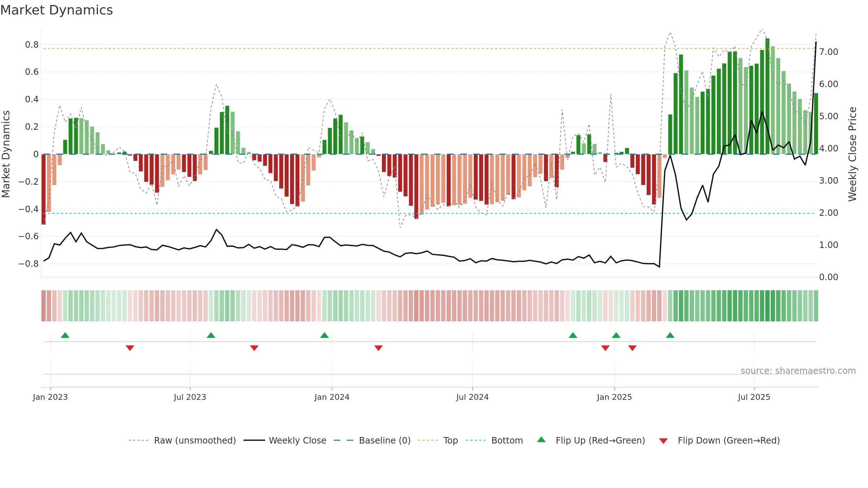Screen dimensions: 868x488
Task: Click the red flip-down marker just before Jan 2025
Action: coord(605,348)
